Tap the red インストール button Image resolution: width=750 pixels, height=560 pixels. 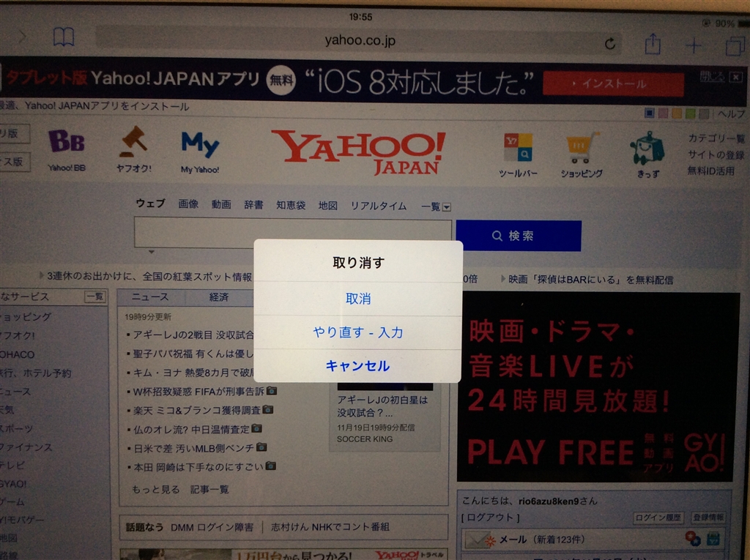pos(613,83)
